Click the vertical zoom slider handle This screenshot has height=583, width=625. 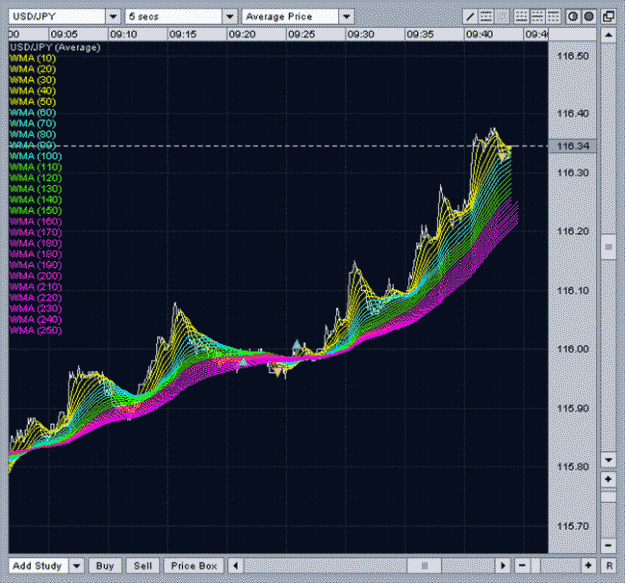[608, 497]
